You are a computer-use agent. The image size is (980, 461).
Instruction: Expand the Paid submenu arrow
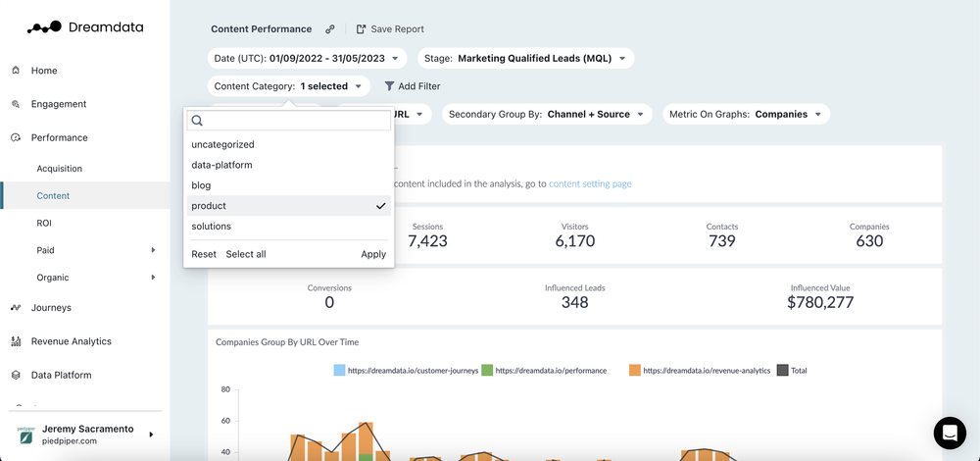[153, 250]
